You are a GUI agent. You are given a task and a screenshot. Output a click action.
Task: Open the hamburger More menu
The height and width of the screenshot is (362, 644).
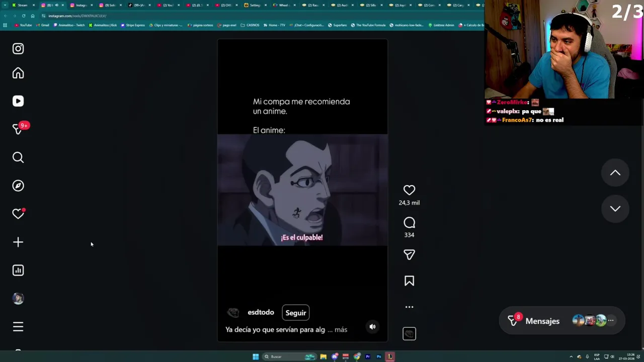click(18, 327)
